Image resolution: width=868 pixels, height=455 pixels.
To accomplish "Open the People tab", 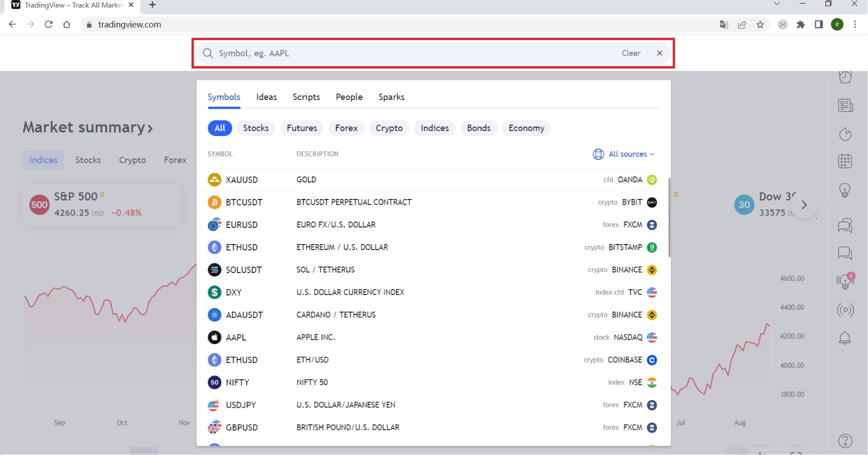I will pyautogui.click(x=349, y=97).
